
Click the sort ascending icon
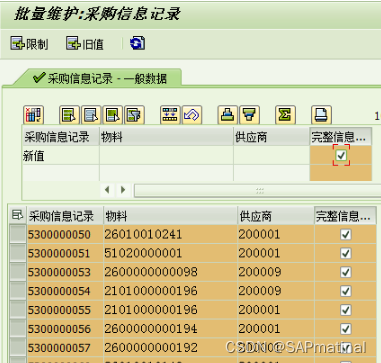[228, 115]
